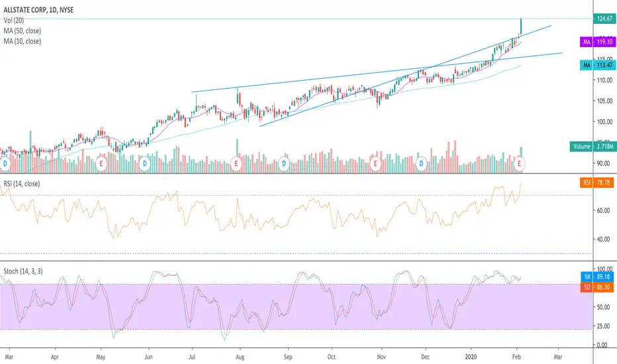Click the 60.00 RSI axis label
Image resolution: width=617 pixels, height=364 pixels.
click(603, 210)
